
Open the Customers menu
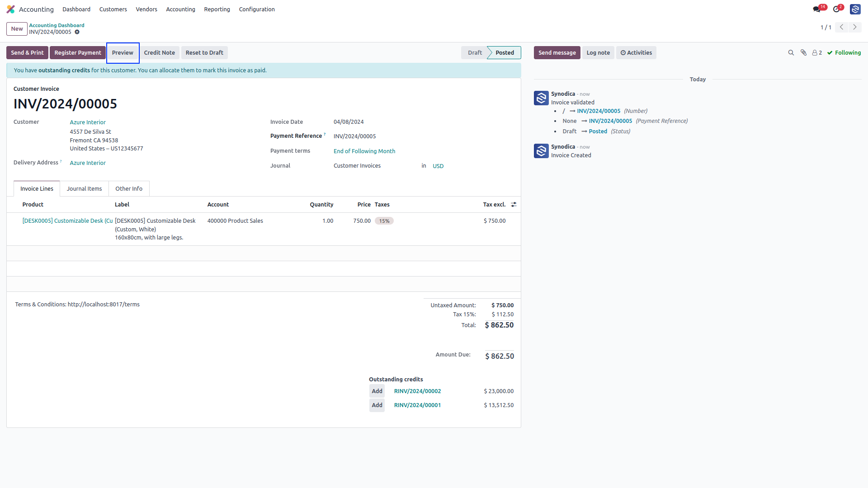pyautogui.click(x=113, y=9)
